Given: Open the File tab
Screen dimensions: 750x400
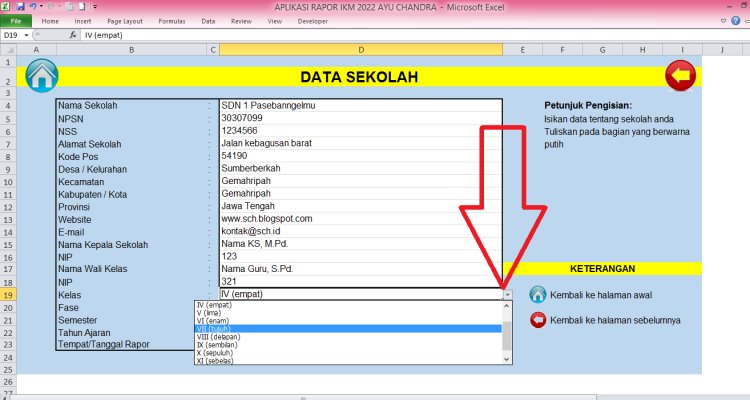Looking at the screenshot, I should click(x=16, y=20).
